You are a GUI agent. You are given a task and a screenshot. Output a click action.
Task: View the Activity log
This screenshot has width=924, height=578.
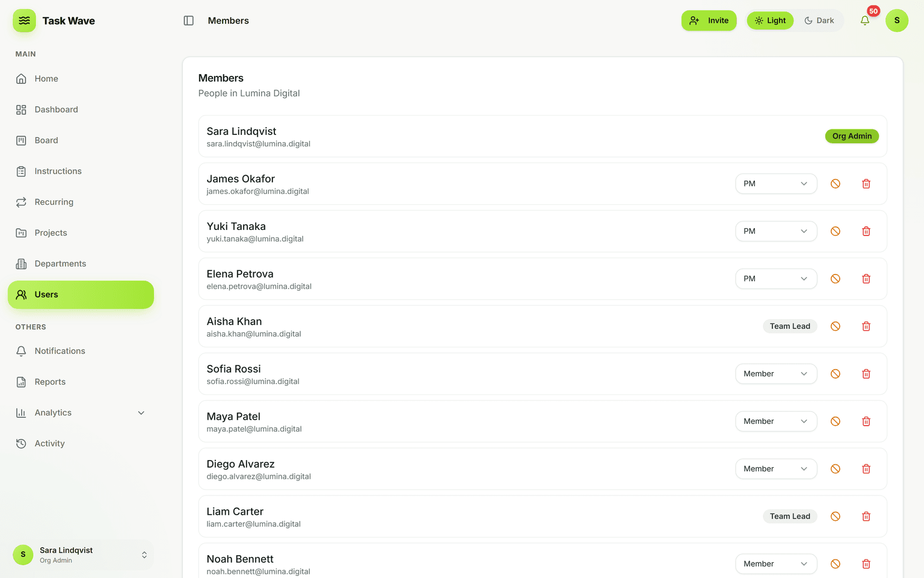click(x=81, y=444)
